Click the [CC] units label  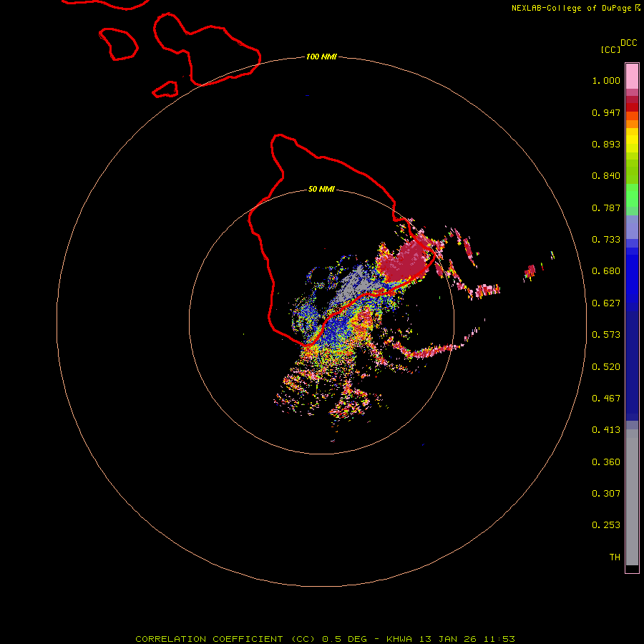pyautogui.click(x=610, y=49)
